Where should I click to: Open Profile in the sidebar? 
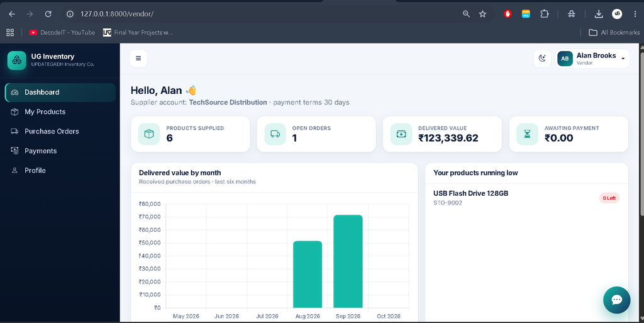pyautogui.click(x=60, y=171)
